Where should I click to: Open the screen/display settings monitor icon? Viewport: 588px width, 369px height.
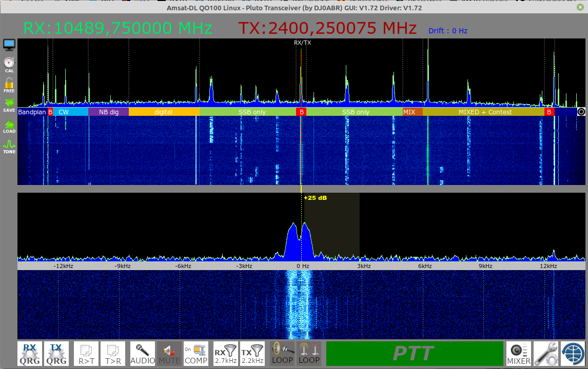tap(9, 45)
